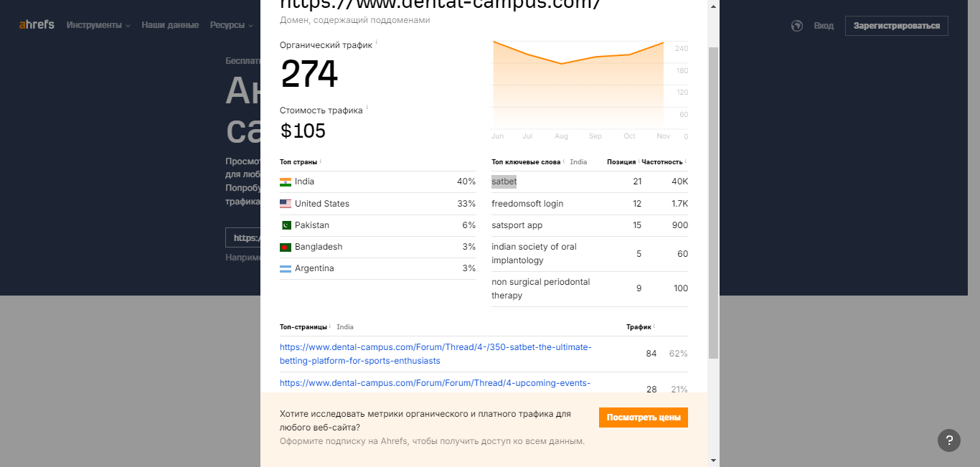Click the United States flag icon
The width and height of the screenshot is (980, 467).
click(x=286, y=204)
